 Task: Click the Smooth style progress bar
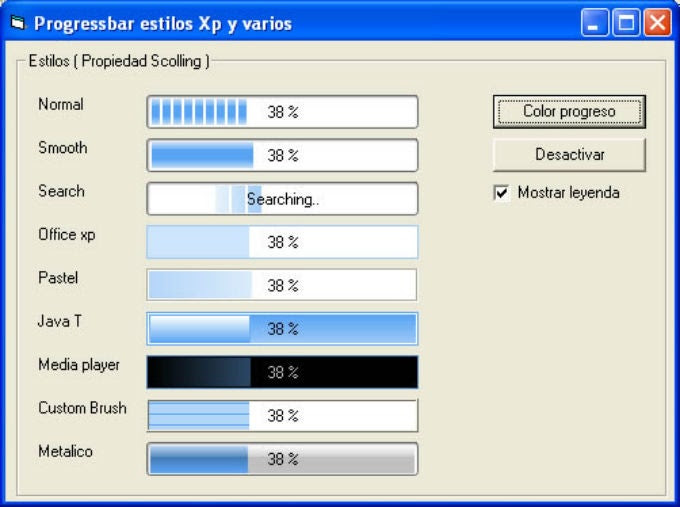pos(282,155)
